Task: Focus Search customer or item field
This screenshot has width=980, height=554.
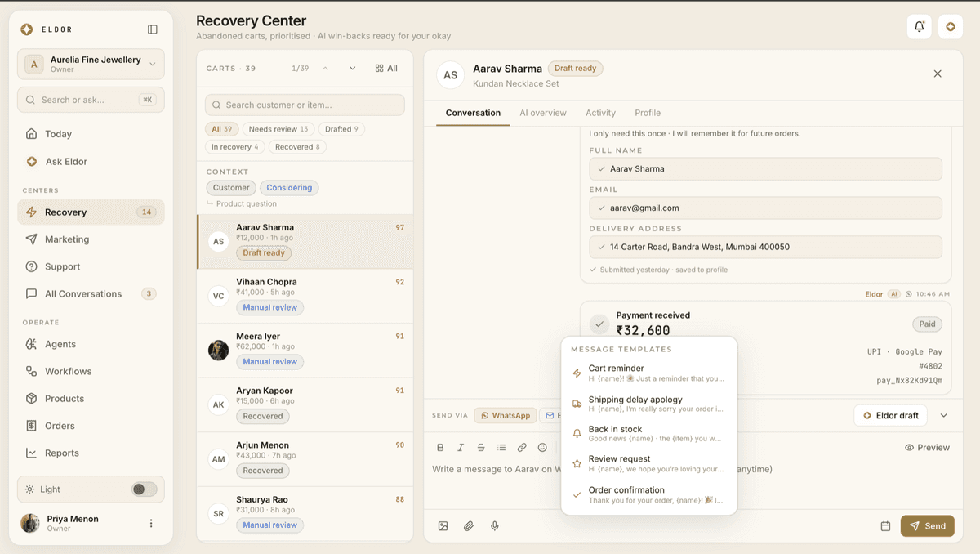Action: coord(305,105)
